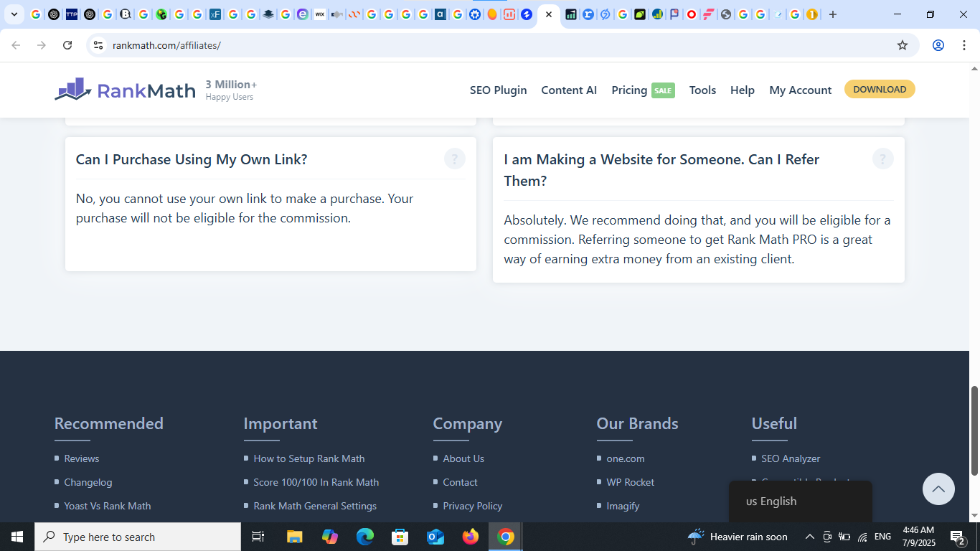Click the page vertical scrollbar thumb
Screen dimensions: 980x551
tap(974, 430)
